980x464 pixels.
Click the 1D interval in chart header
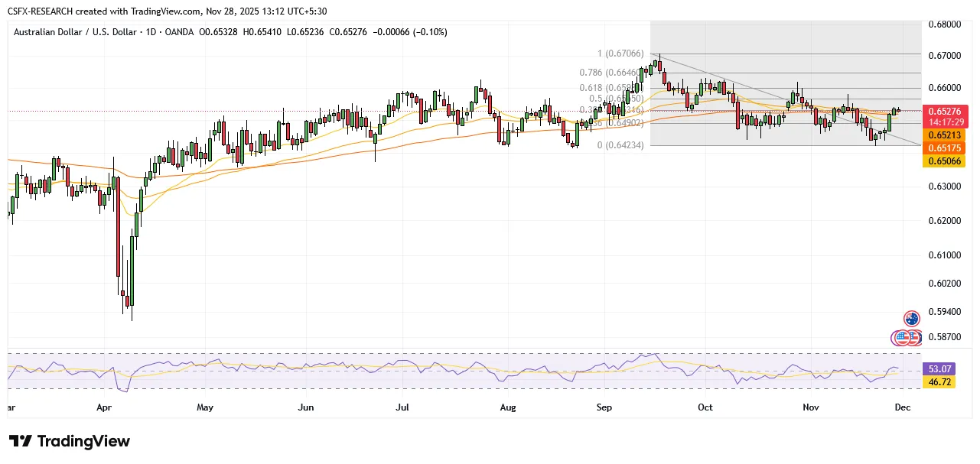coord(158,32)
